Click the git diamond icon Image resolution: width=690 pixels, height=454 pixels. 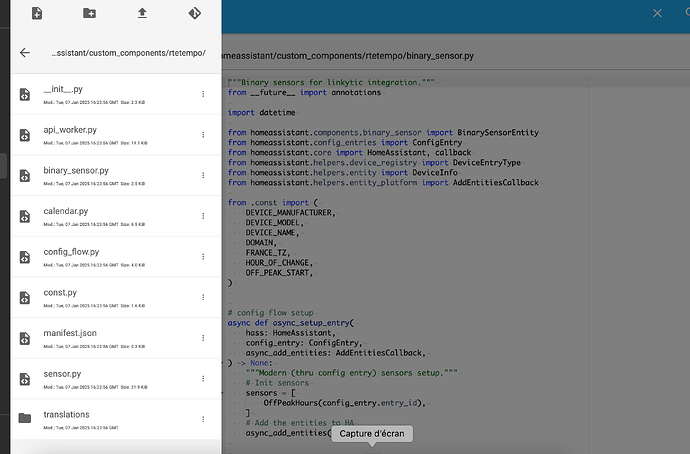(x=195, y=13)
